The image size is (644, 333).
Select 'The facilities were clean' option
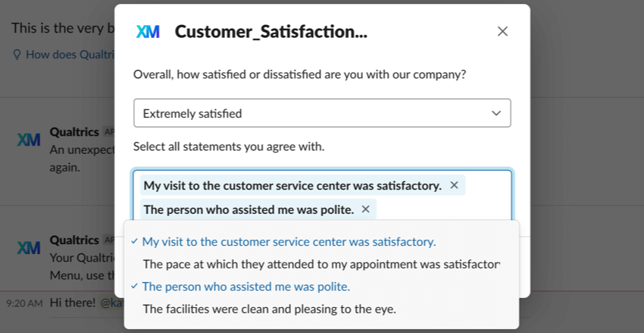click(x=269, y=309)
